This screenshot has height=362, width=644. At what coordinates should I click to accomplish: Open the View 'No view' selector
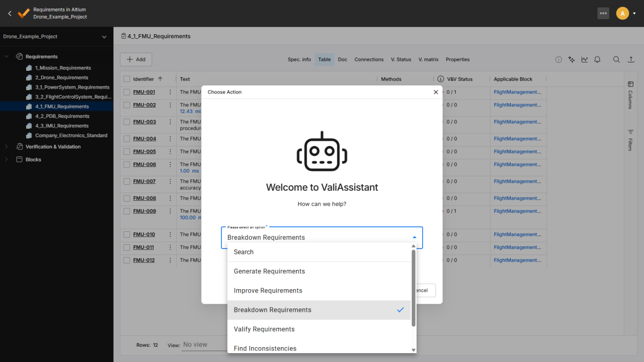click(203, 345)
